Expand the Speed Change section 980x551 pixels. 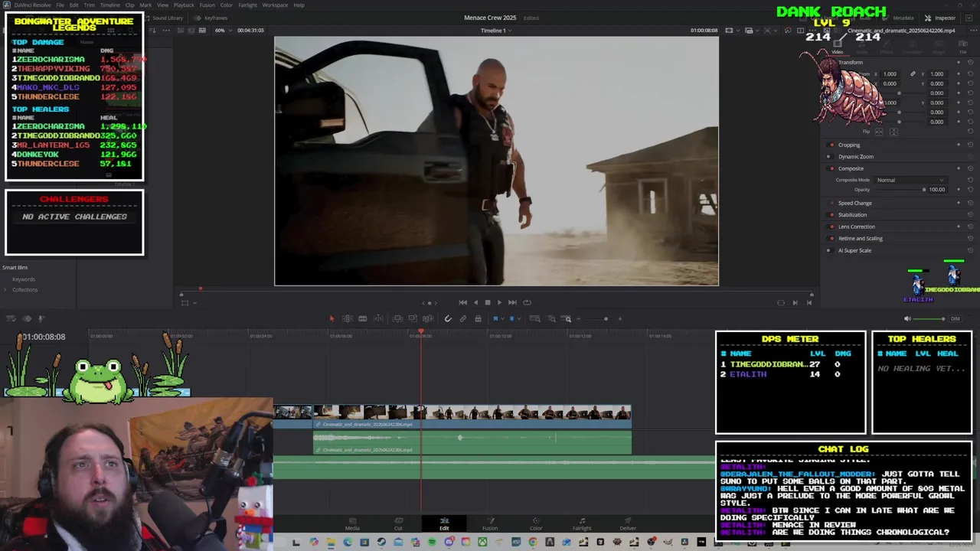(855, 203)
